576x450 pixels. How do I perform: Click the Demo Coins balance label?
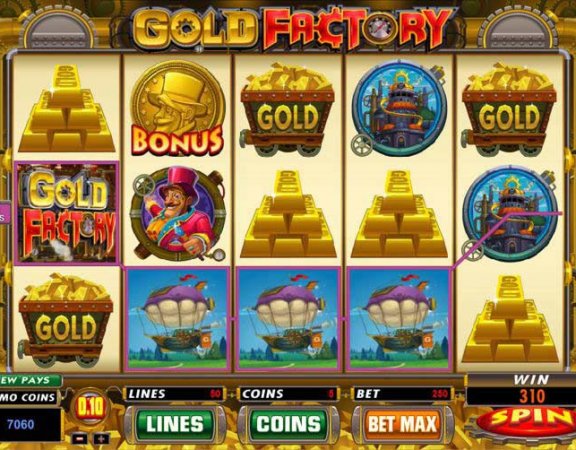click(x=28, y=397)
